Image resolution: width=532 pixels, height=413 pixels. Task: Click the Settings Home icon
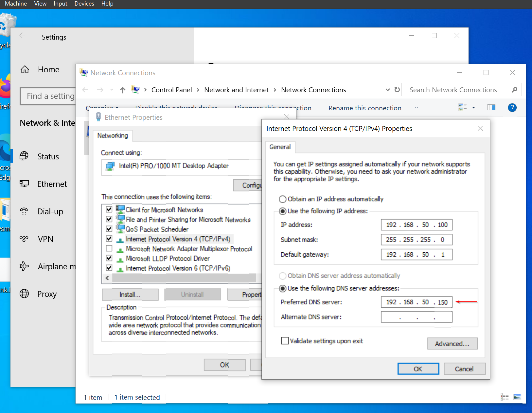point(25,69)
